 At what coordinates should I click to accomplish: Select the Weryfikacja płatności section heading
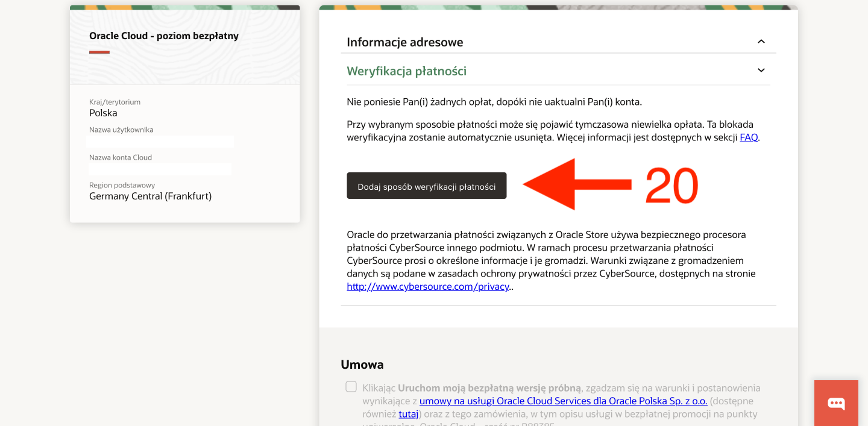coord(406,71)
